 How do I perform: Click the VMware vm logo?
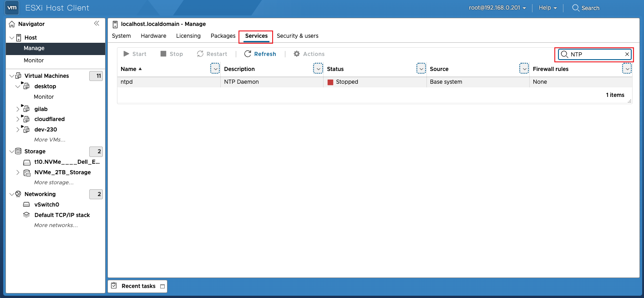click(13, 8)
